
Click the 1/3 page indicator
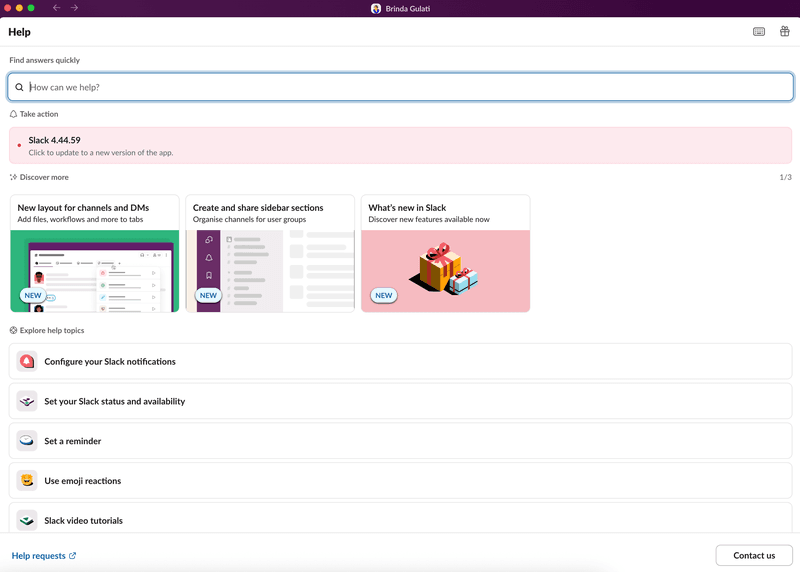785,177
